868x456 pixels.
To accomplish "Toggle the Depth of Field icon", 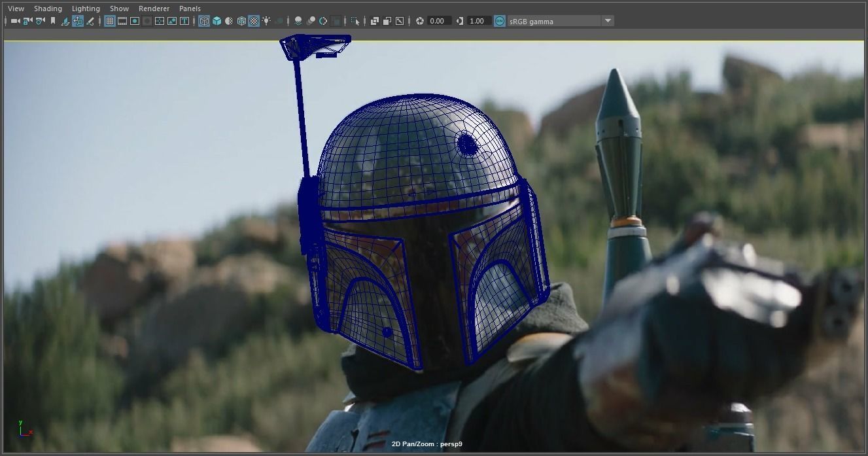I will pos(336,21).
